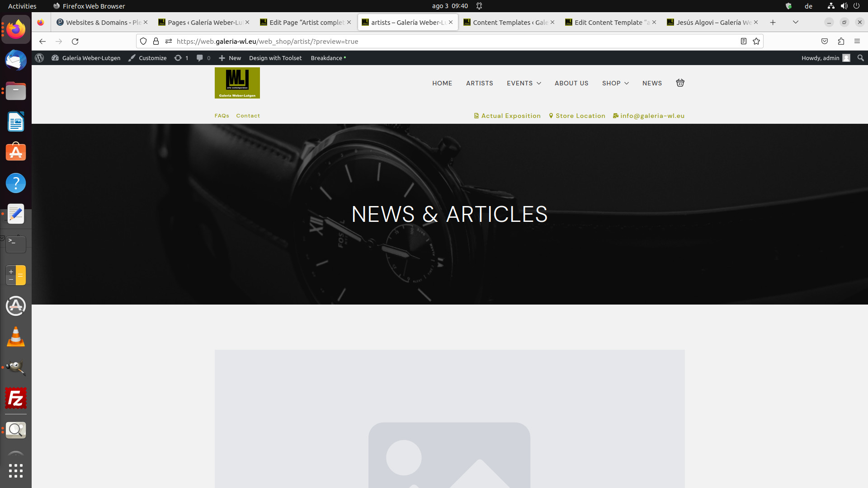List all tabs dropdown arrow
Viewport: 868px width, 488px height.
pyautogui.click(x=796, y=22)
